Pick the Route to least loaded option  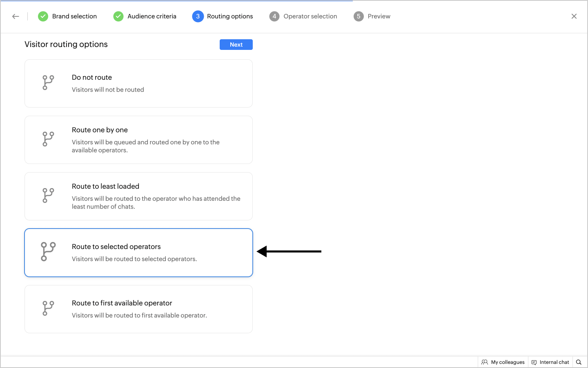tap(138, 196)
